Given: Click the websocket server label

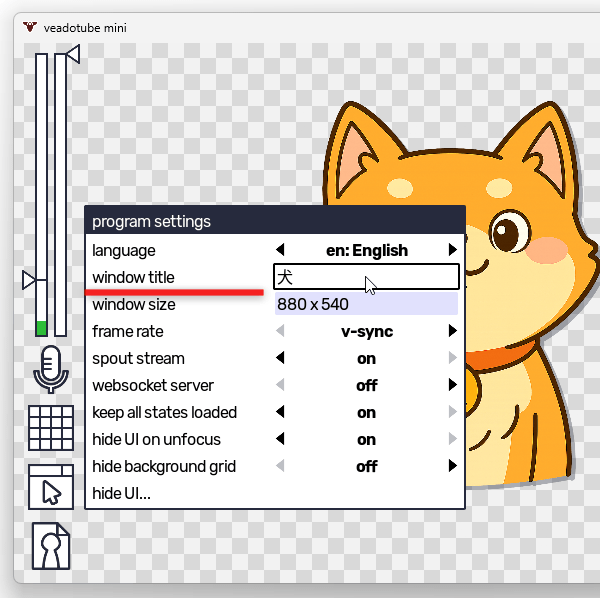Looking at the screenshot, I should pos(153,385).
